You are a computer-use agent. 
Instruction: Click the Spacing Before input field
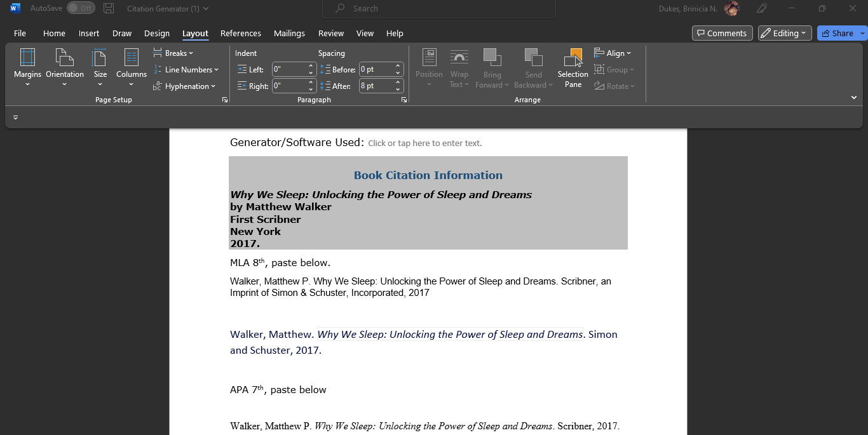pyautogui.click(x=376, y=69)
